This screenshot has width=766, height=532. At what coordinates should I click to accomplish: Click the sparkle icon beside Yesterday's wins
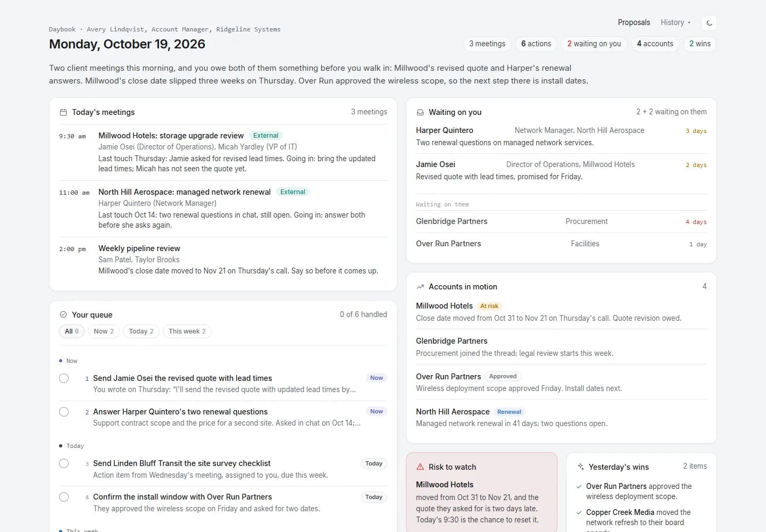tap(580, 467)
